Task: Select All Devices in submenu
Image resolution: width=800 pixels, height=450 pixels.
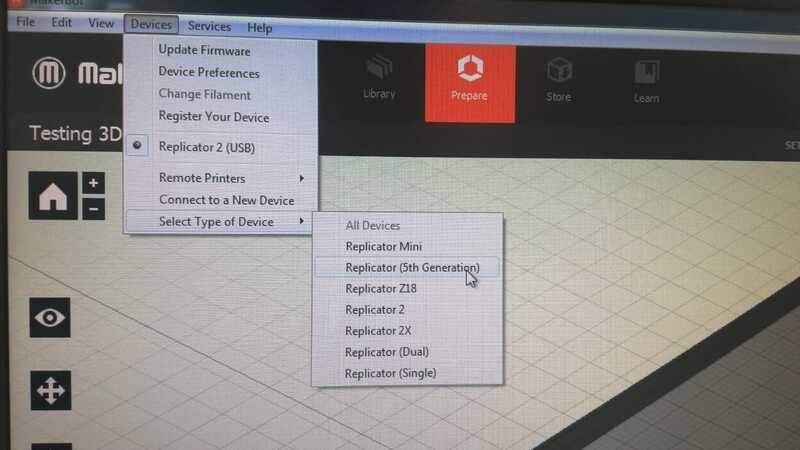Action: pyautogui.click(x=407, y=226)
